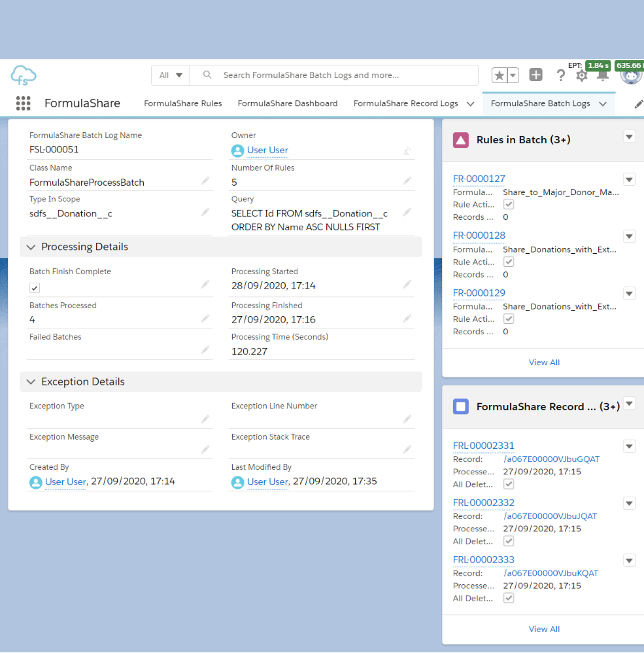Image resolution: width=644 pixels, height=653 pixels.
Task: Open the notifications bell icon
Action: click(x=602, y=75)
